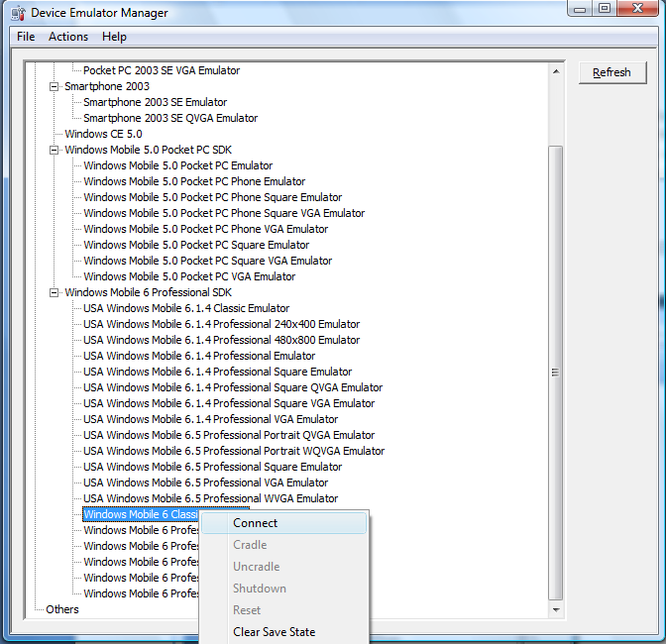
Task: Select the Windows CE 5.0 item
Action: click(x=103, y=134)
